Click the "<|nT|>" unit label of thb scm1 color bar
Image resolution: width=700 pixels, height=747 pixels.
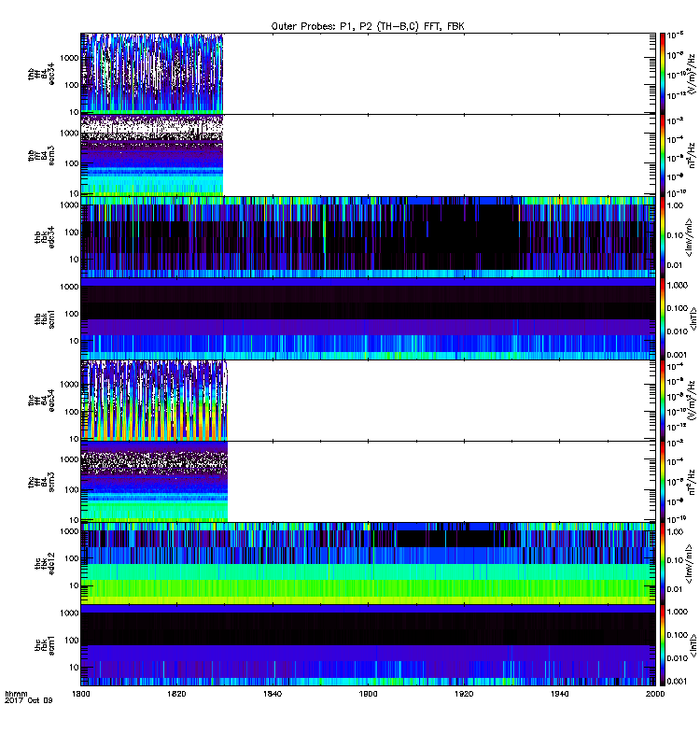[693, 318]
